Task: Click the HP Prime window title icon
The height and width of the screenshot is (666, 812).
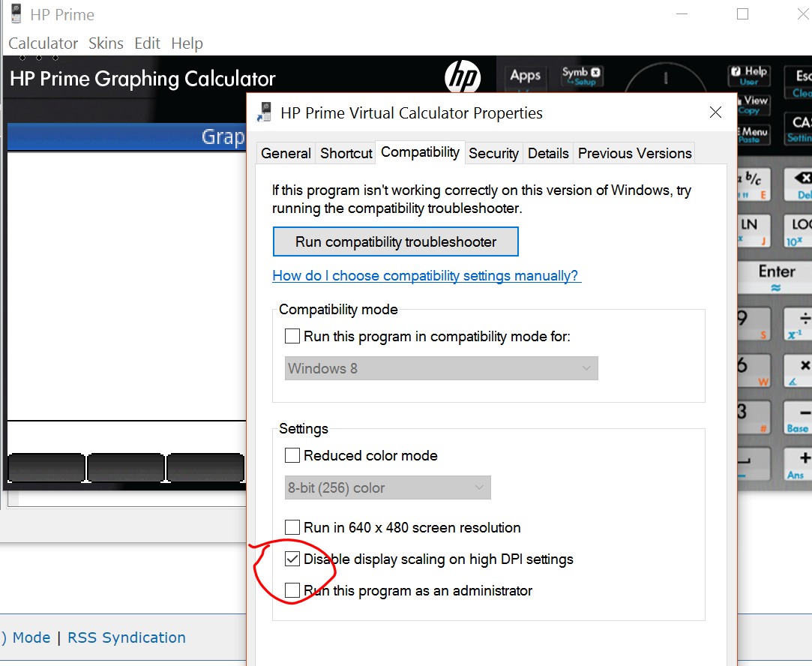Action: pos(16,14)
